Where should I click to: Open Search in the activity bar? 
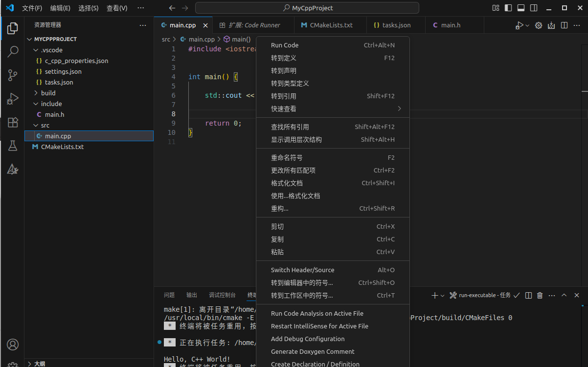click(x=12, y=51)
